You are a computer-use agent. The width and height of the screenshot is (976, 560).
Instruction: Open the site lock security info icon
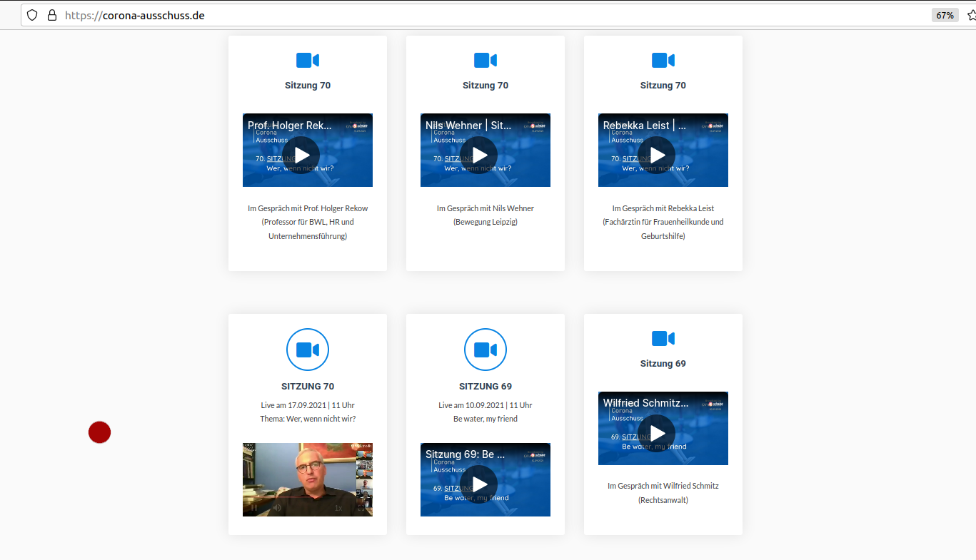[x=51, y=15]
